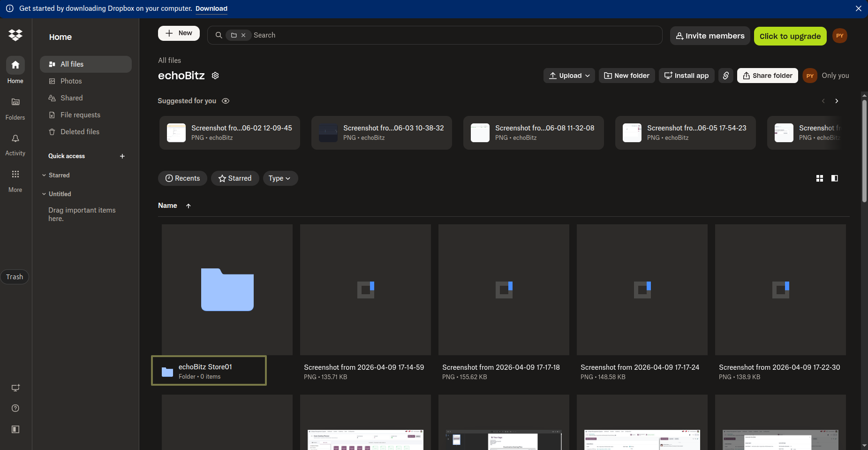This screenshot has width=868, height=450.
Task: Click the echoBitz folder settings gear
Action: (x=215, y=76)
